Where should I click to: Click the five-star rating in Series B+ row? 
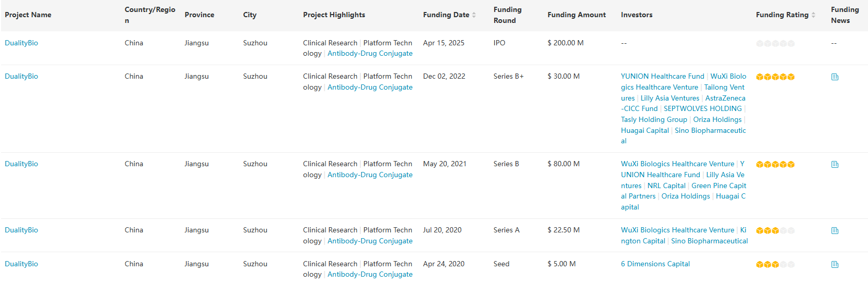click(775, 77)
